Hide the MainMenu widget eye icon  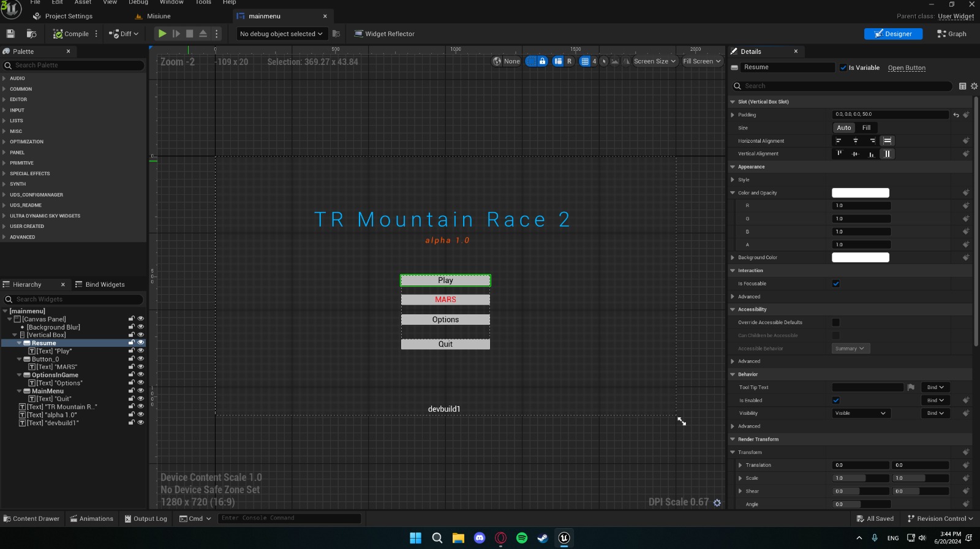[x=141, y=391]
